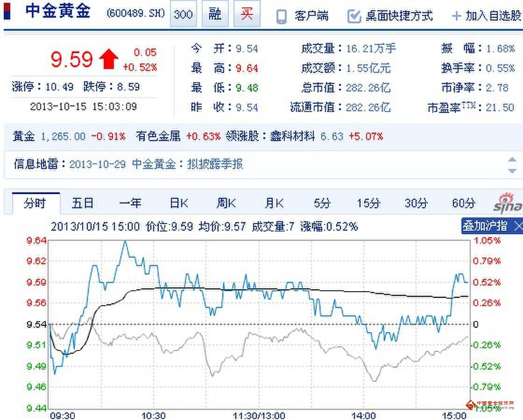This screenshot has height=420, width=523.
Task: Open the 月K chart tab
Action: (274, 203)
